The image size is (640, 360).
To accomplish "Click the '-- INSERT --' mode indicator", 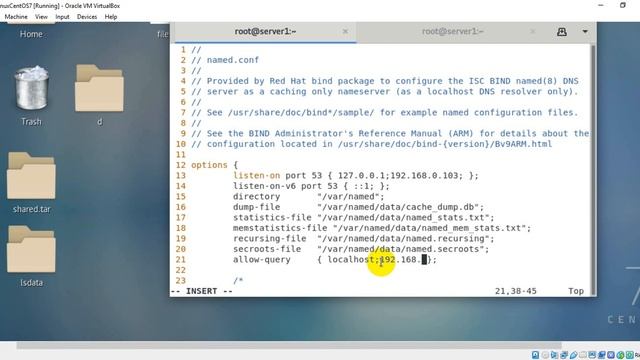I will pos(202,291).
